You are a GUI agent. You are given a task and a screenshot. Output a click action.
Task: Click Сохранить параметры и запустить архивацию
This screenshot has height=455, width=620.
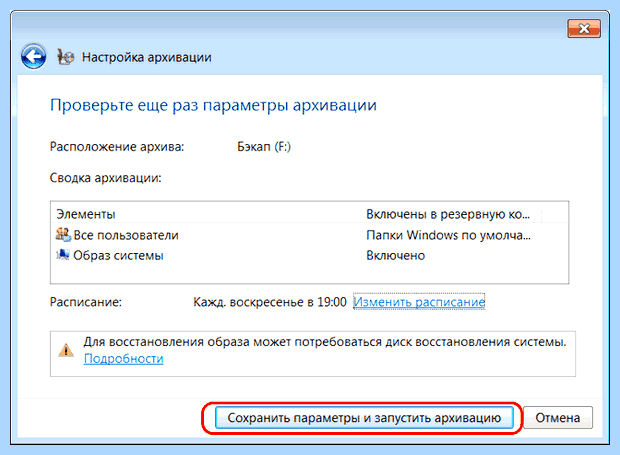point(364,418)
